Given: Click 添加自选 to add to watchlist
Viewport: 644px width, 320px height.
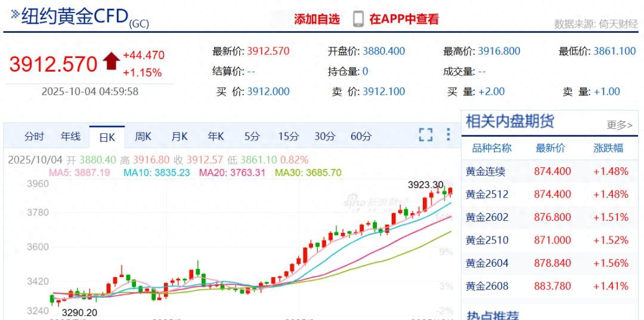Looking at the screenshot, I should click(x=317, y=19).
